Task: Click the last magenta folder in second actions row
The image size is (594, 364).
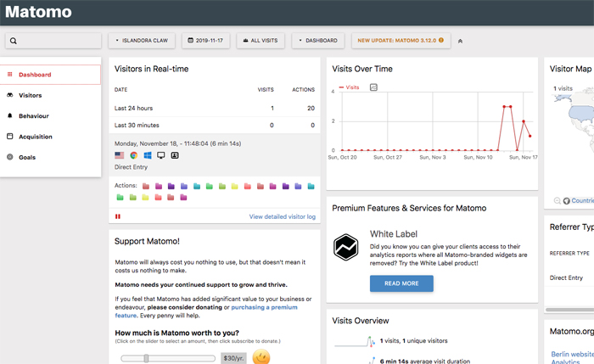Action: [183, 198]
